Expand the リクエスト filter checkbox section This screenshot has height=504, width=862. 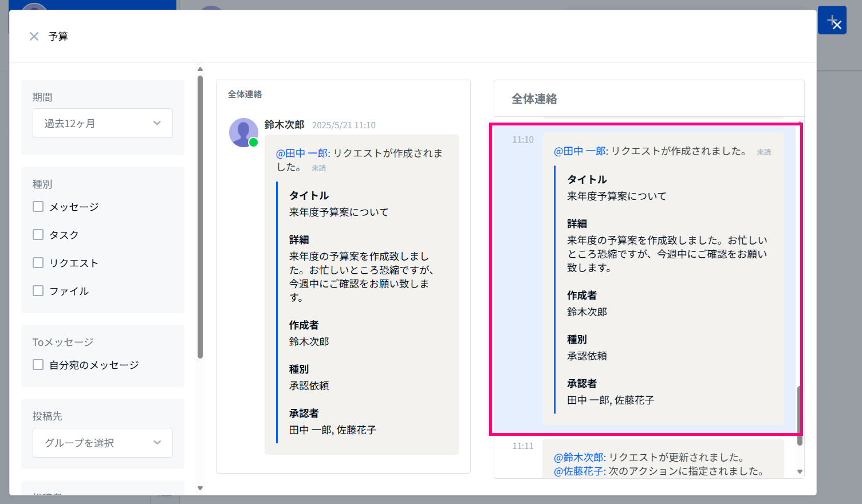click(38, 262)
